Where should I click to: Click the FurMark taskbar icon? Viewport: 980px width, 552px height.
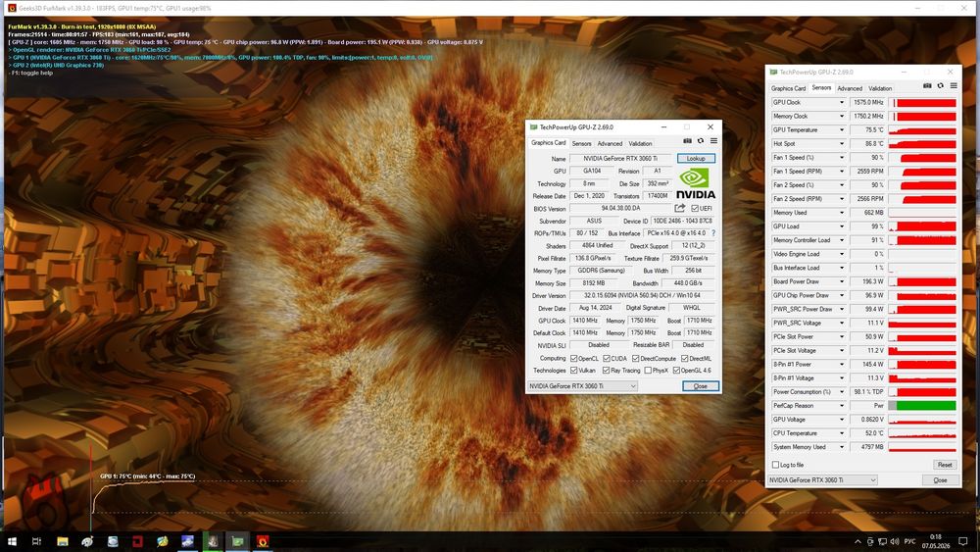click(x=263, y=541)
